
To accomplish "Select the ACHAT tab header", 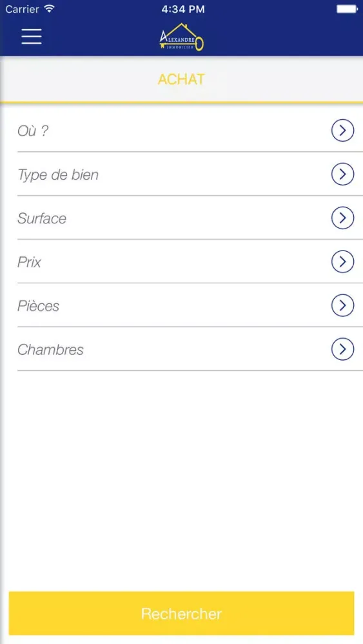I will [x=181, y=79].
